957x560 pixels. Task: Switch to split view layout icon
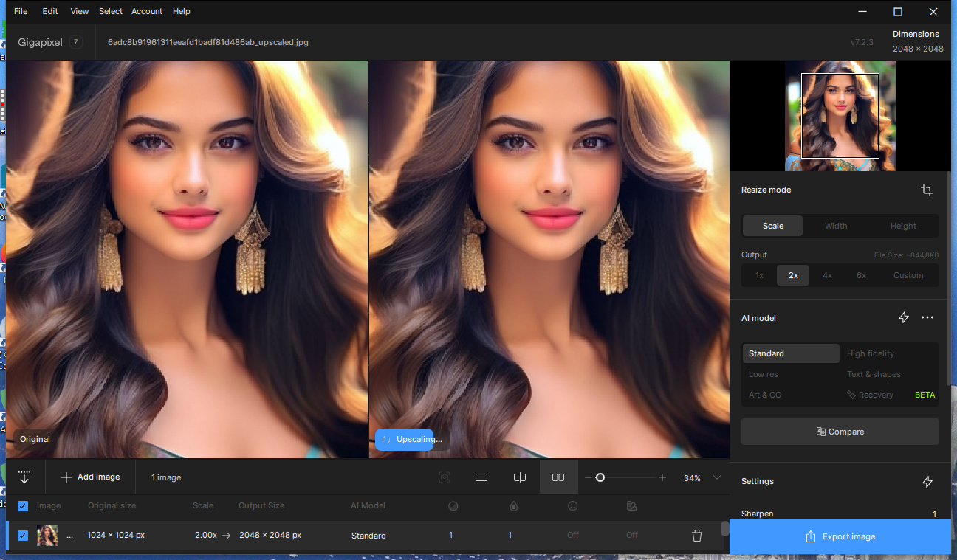coord(520,477)
